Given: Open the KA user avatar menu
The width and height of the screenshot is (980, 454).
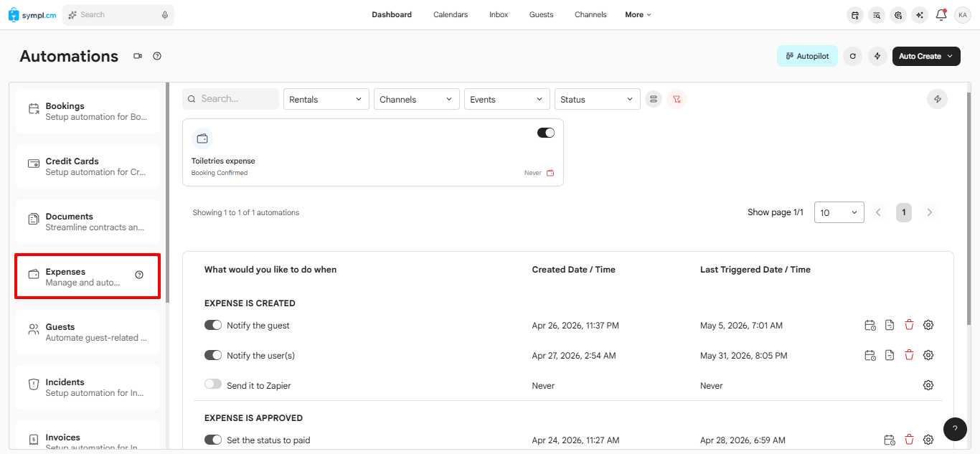Looking at the screenshot, I should [x=963, y=14].
